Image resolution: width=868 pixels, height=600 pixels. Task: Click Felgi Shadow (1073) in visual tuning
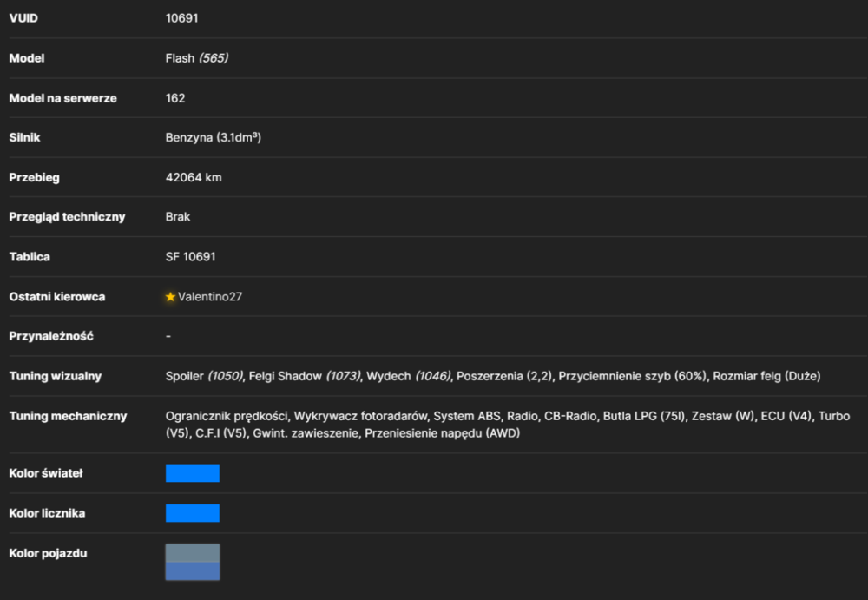[x=305, y=376]
